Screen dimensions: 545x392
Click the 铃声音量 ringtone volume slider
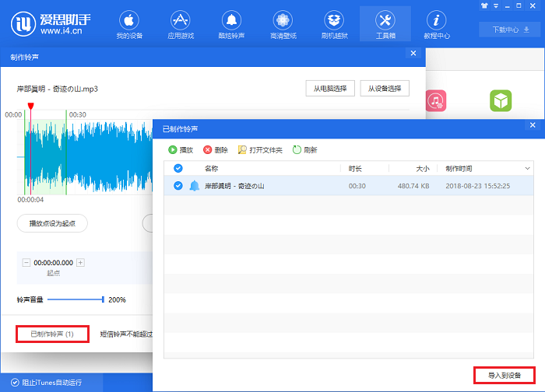[75, 299]
